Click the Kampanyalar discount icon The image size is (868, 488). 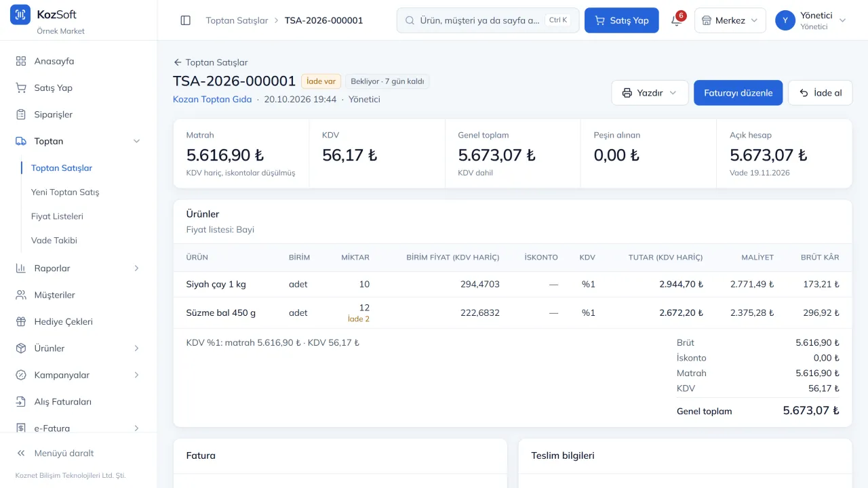21,375
